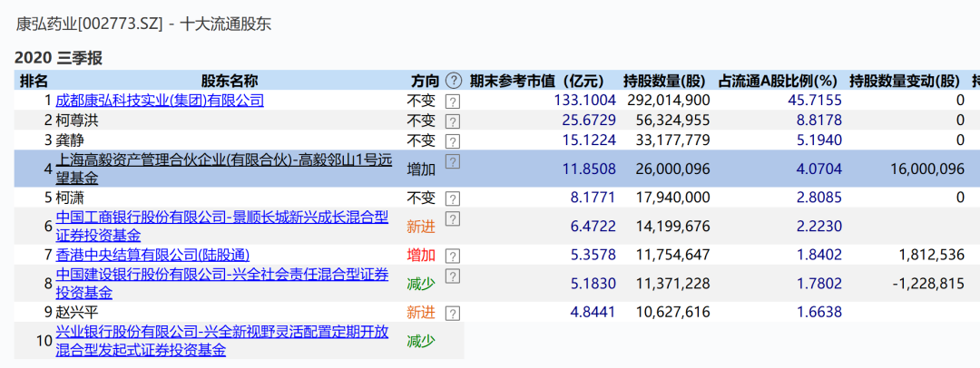Image resolution: width=980 pixels, height=368 pixels.
Task: Sort by 持股数量(股) column header
Action: (x=666, y=81)
